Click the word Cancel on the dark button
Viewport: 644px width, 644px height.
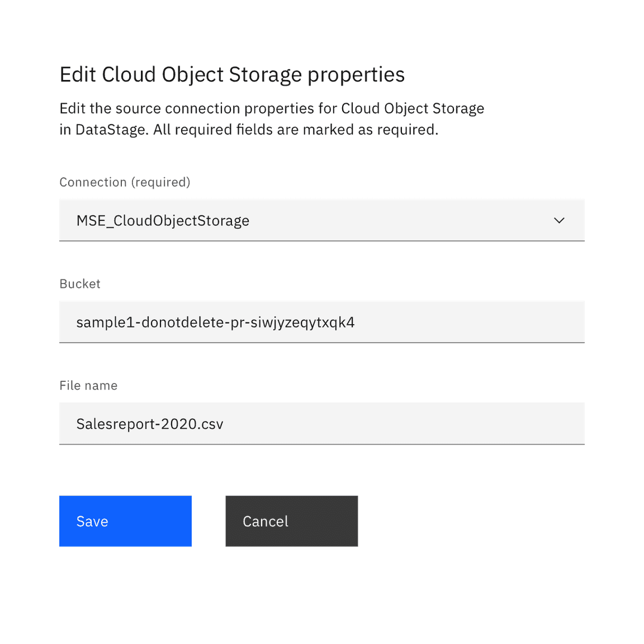[x=266, y=522]
